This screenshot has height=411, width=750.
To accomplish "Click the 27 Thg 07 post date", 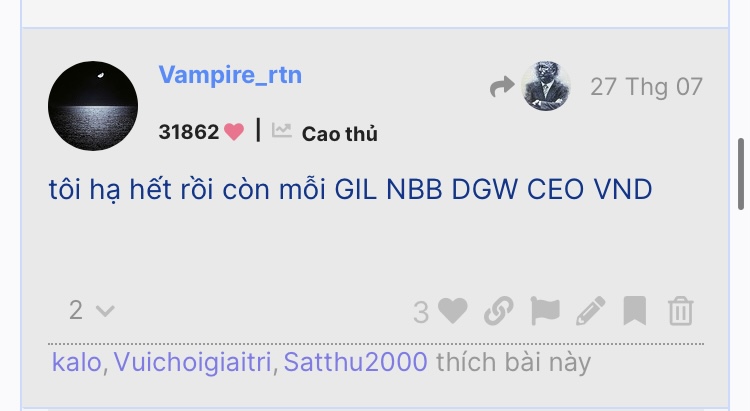I will tap(646, 87).
